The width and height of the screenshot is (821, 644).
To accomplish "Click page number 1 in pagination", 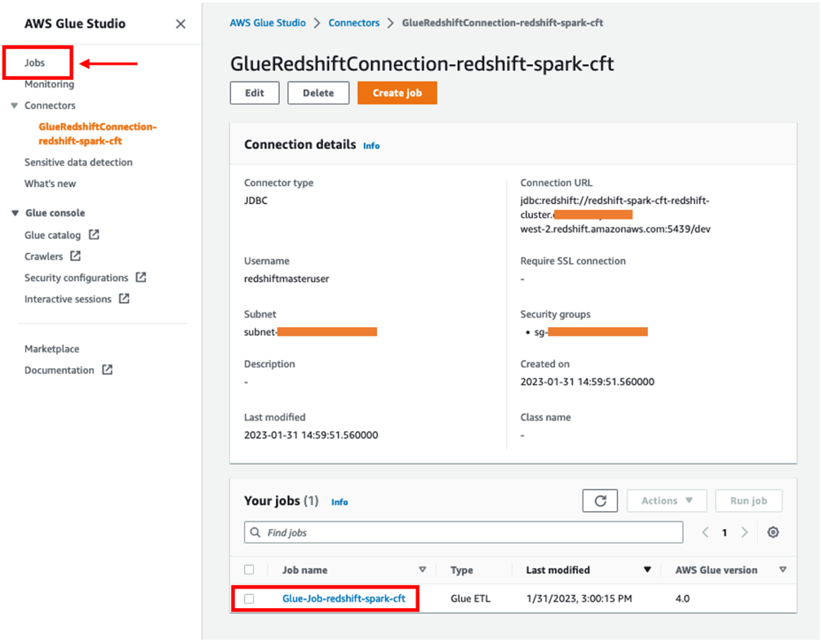I will 725,532.
